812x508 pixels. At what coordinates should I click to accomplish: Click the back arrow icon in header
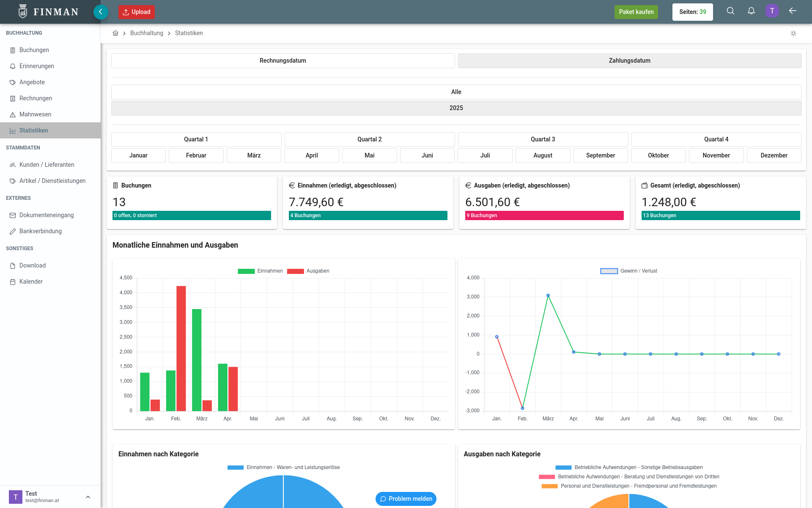[x=793, y=11]
